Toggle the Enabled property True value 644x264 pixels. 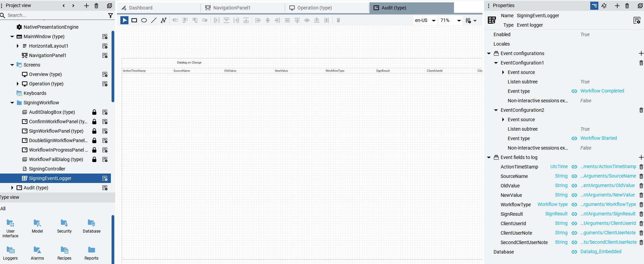pos(585,34)
